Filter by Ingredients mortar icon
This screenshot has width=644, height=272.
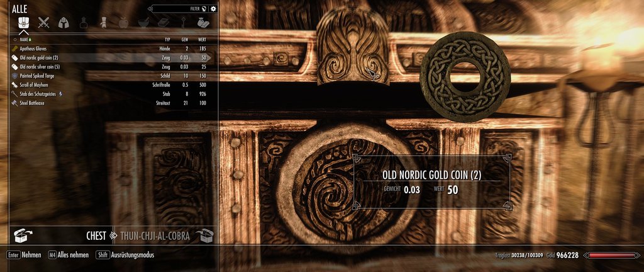click(x=143, y=23)
